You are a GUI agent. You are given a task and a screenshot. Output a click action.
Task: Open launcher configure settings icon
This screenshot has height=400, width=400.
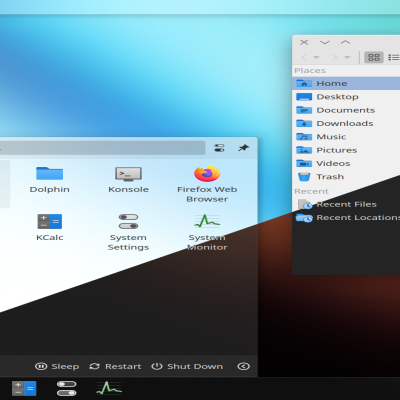[x=219, y=148]
